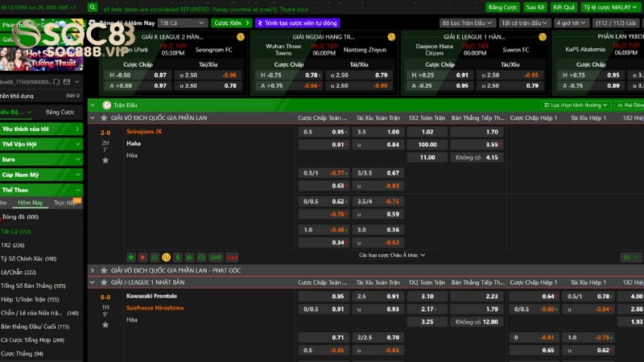This screenshot has height=362, width=644.
Task: Click coin icon on K League 2 card
Action: point(241,37)
